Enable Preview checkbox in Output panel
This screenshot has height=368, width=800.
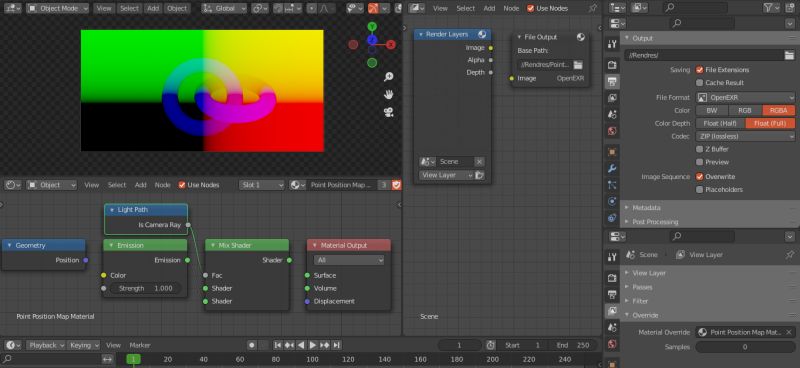[x=699, y=162]
